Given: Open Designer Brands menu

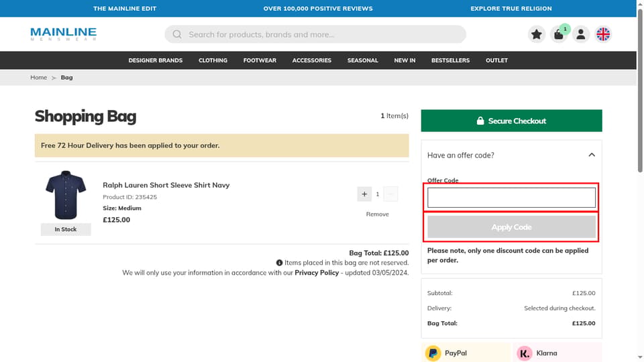Looking at the screenshot, I should [155, 60].
